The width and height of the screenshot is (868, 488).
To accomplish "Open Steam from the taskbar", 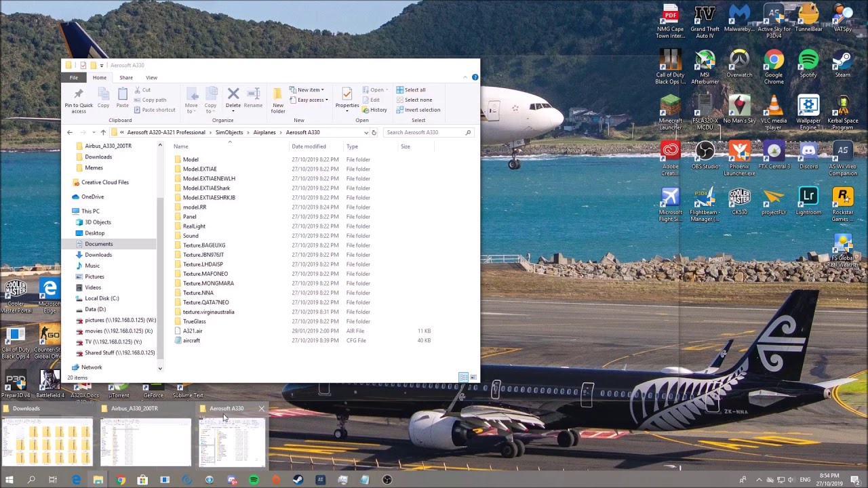I will [x=298, y=480].
